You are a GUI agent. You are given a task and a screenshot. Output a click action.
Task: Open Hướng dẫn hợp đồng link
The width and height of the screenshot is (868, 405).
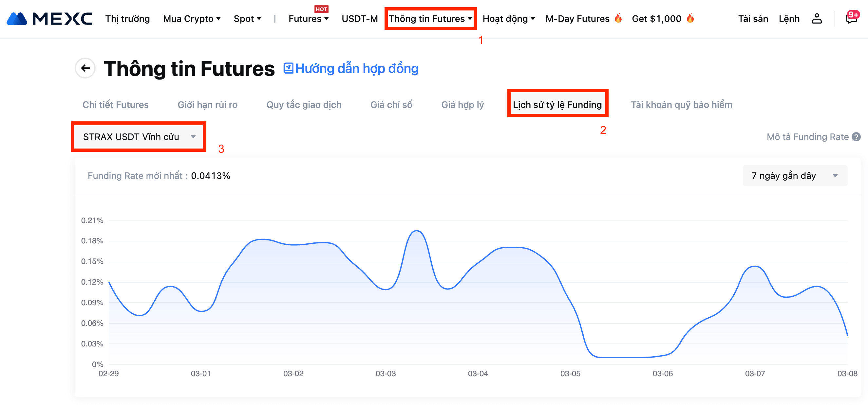[356, 68]
